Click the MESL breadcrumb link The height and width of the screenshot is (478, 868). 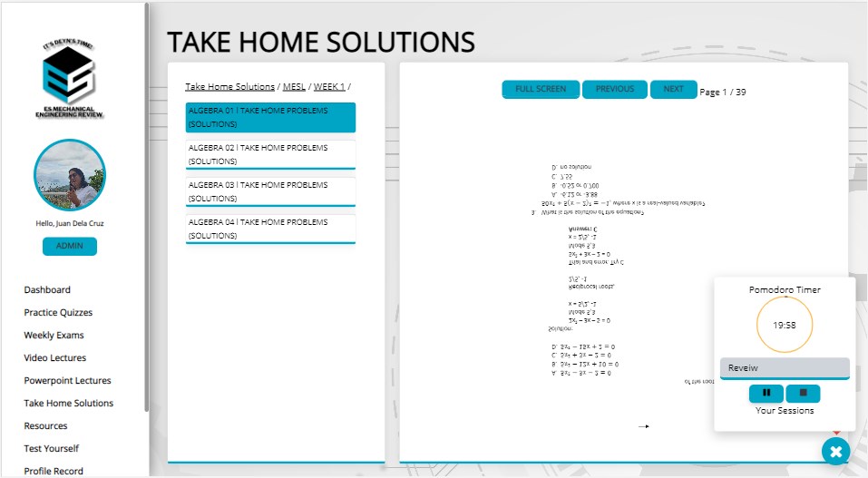coord(294,87)
